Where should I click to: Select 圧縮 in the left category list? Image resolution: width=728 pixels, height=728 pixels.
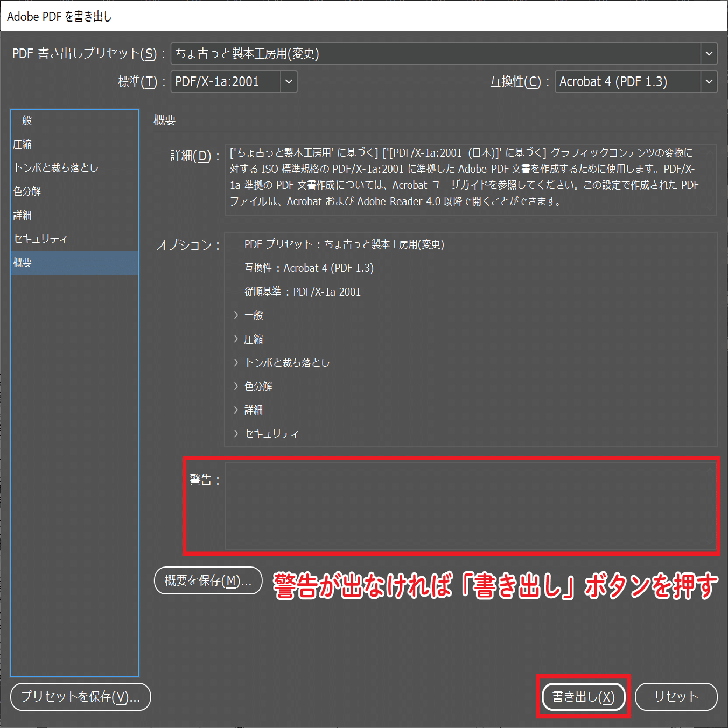(x=75, y=144)
